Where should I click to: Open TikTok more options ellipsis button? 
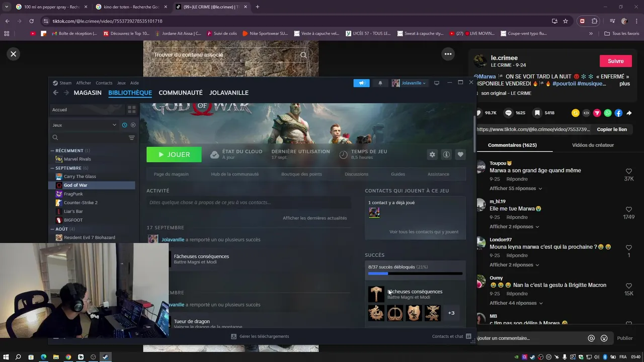tap(448, 54)
